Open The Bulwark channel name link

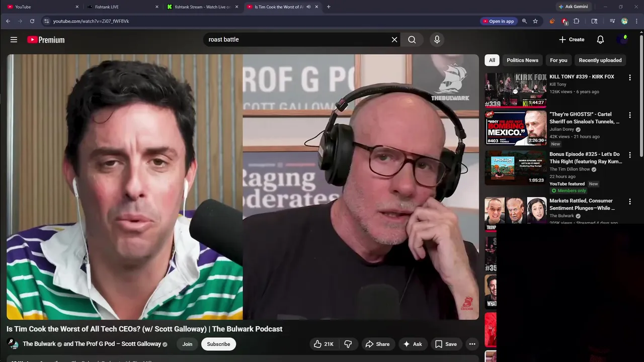39,344
